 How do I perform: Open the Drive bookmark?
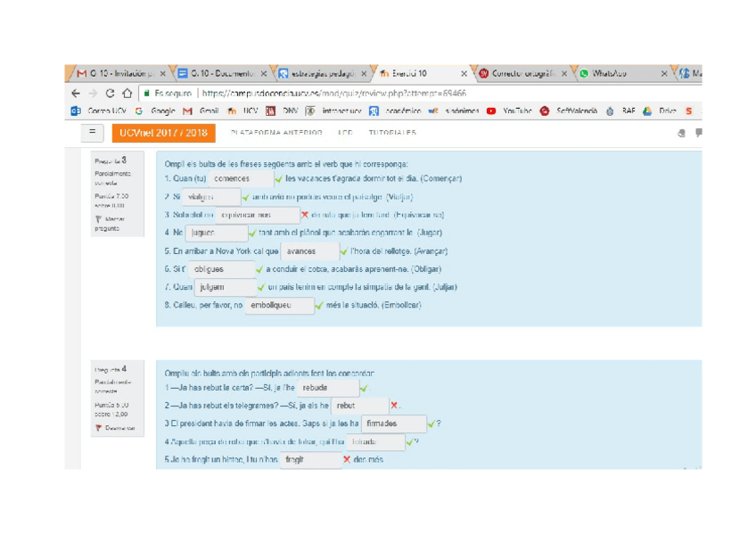tap(660, 111)
